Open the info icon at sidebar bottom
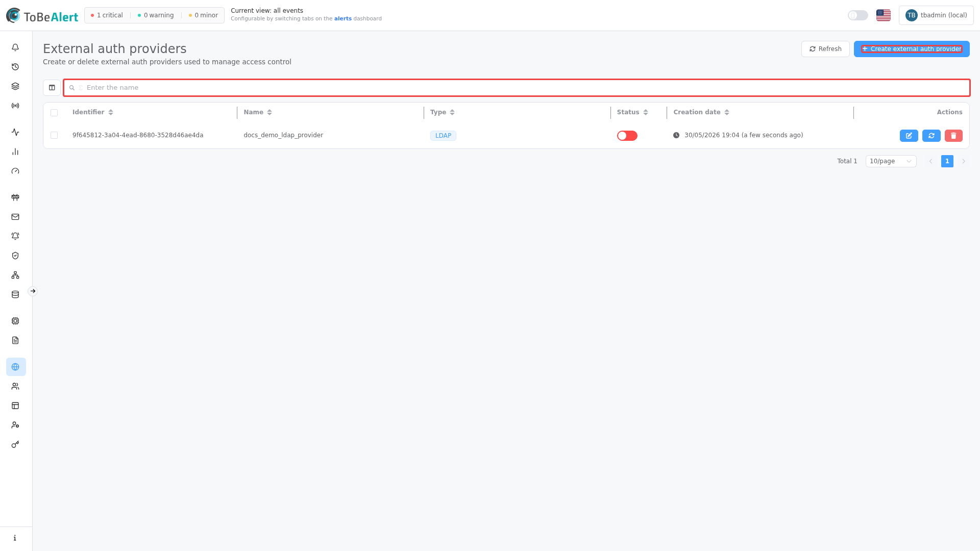Screen dimensions: 980x551 pos(15,538)
